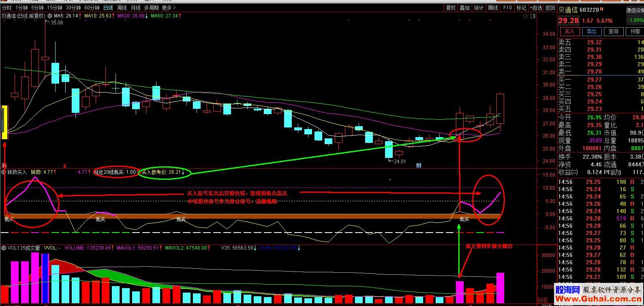Select the 30分钟 period tab

[73, 8]
